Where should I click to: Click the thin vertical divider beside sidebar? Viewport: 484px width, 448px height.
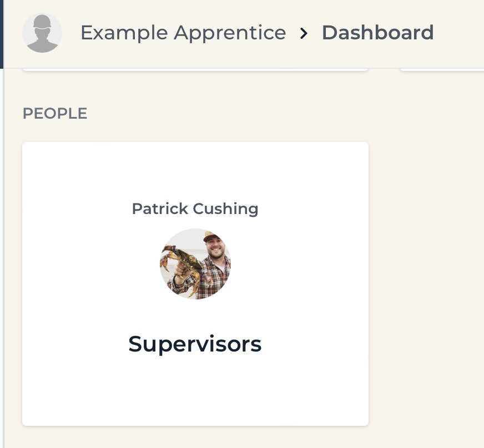tap(4, 258)
